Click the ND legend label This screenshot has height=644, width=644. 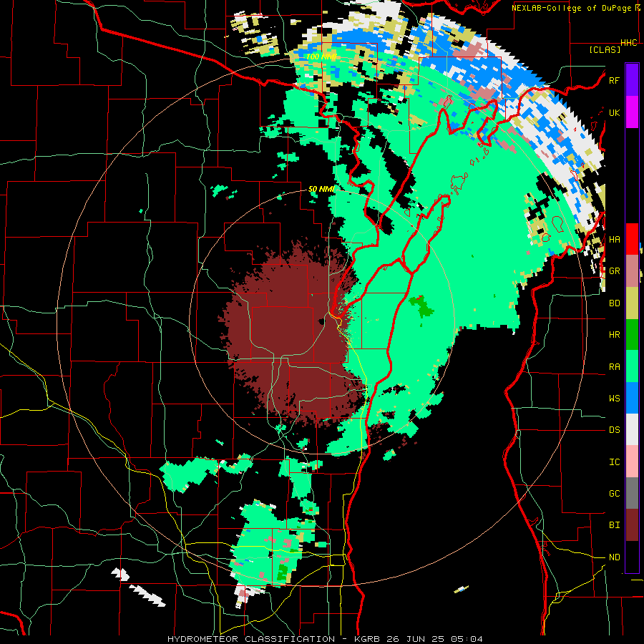(x=614, y=557)
